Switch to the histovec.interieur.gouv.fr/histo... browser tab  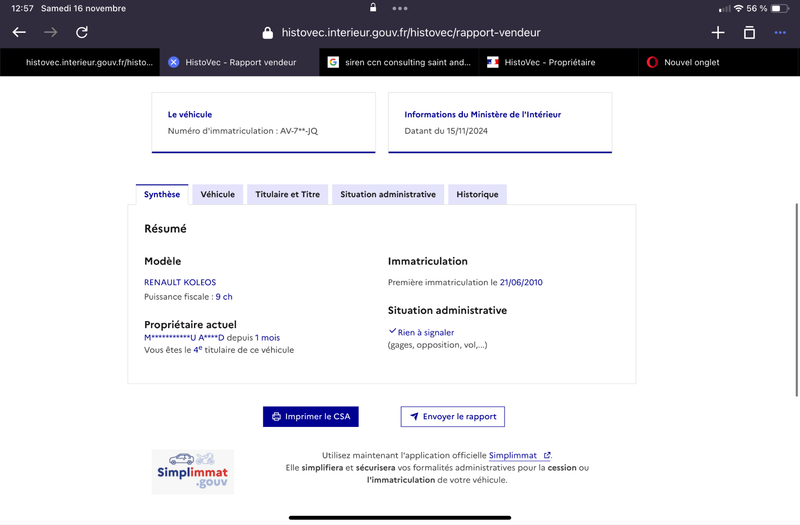coord(80,62)
